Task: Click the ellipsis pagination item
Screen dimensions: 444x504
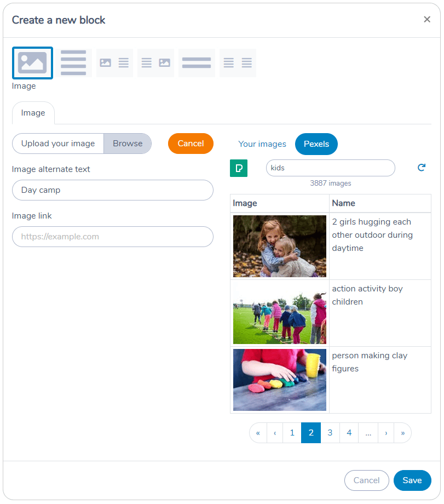Action: 368,433
